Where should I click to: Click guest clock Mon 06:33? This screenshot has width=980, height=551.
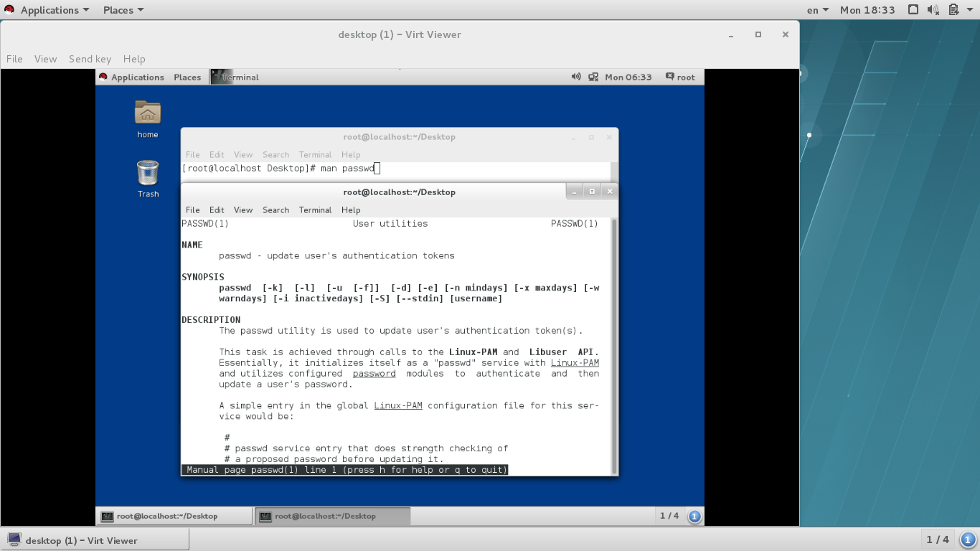tap(628, 77)
